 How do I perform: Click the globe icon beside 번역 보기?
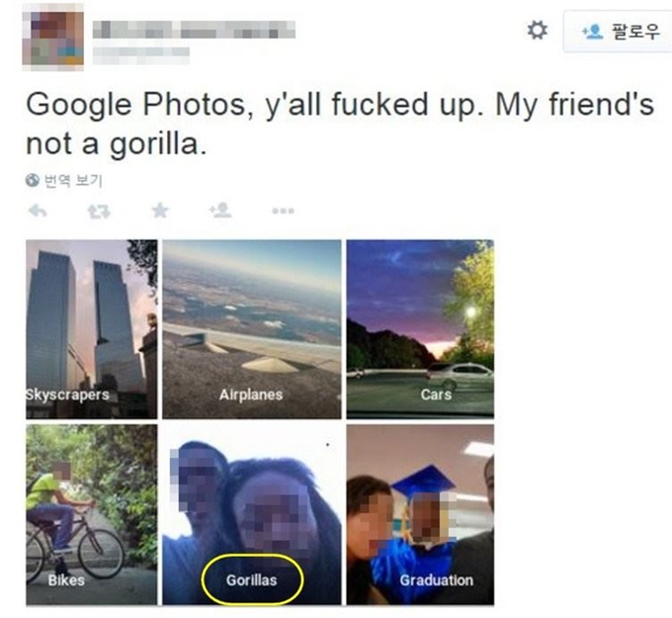click(33, 181)
